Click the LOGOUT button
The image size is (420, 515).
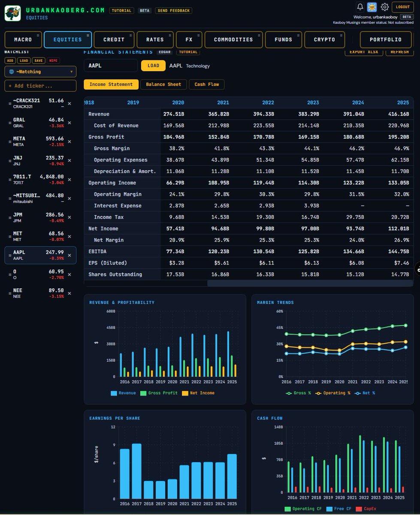tap(403, 7)
